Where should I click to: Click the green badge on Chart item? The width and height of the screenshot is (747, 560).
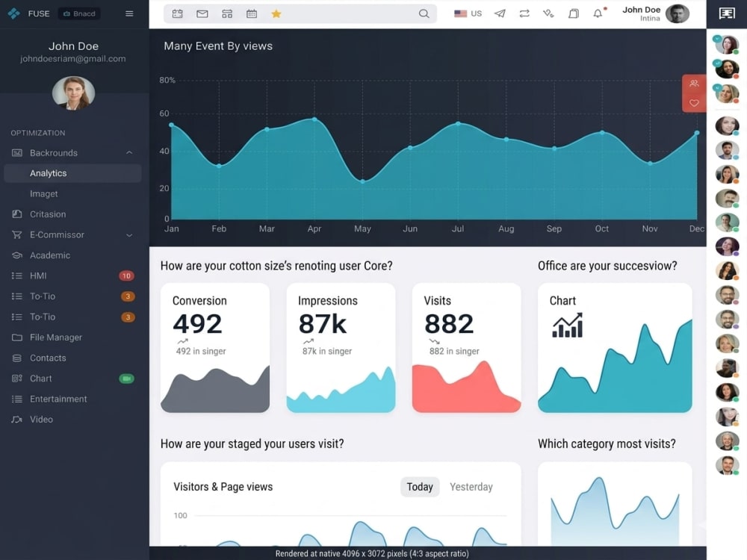coord(126,379)
